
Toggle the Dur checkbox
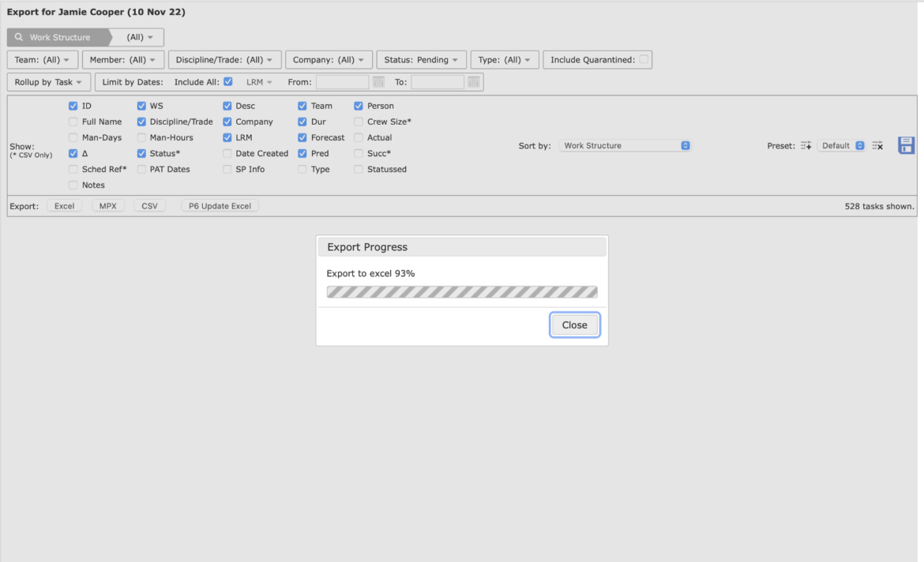pyautogui.click(x=302, y=122)
